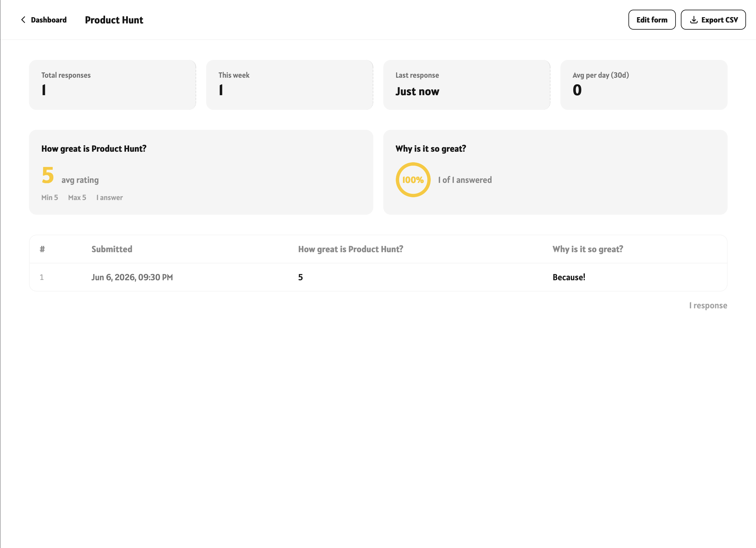
Task: Click the Product Hunt page title
Action: pos(114,20)
